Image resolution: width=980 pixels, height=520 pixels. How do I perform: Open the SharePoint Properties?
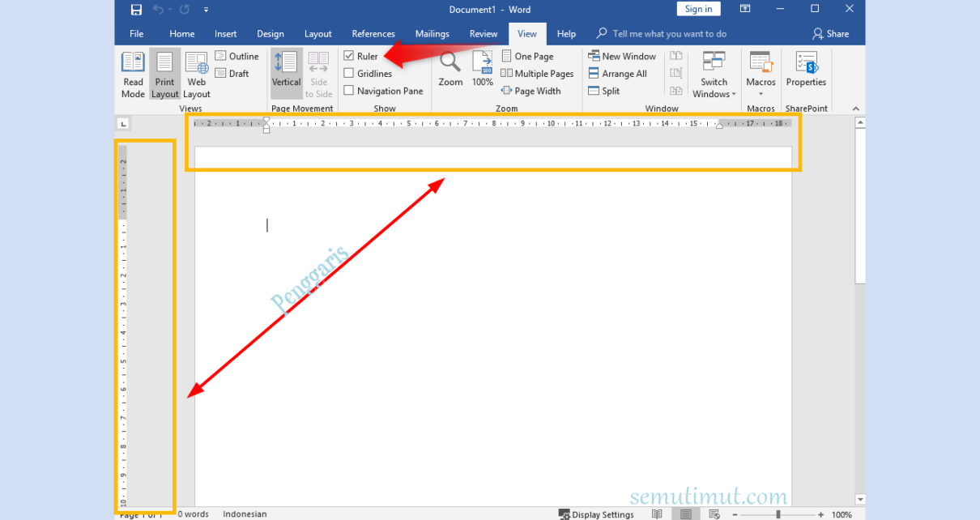pyautogui.click(x=806, y=70)
